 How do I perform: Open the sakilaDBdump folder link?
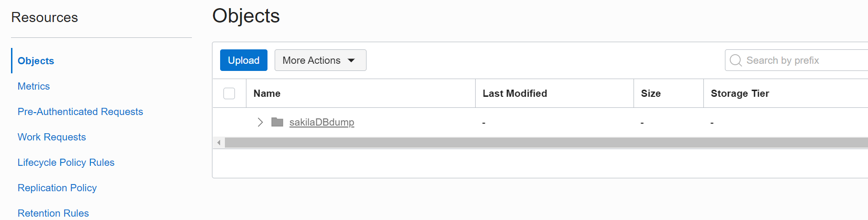coord(322,122)
